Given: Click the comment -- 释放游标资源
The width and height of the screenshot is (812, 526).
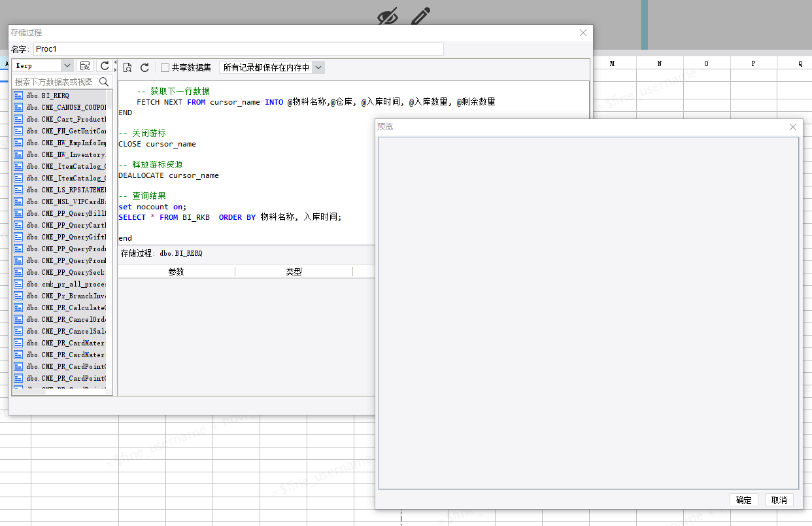Looking at the screenshot, I should [x=150, y=165].
